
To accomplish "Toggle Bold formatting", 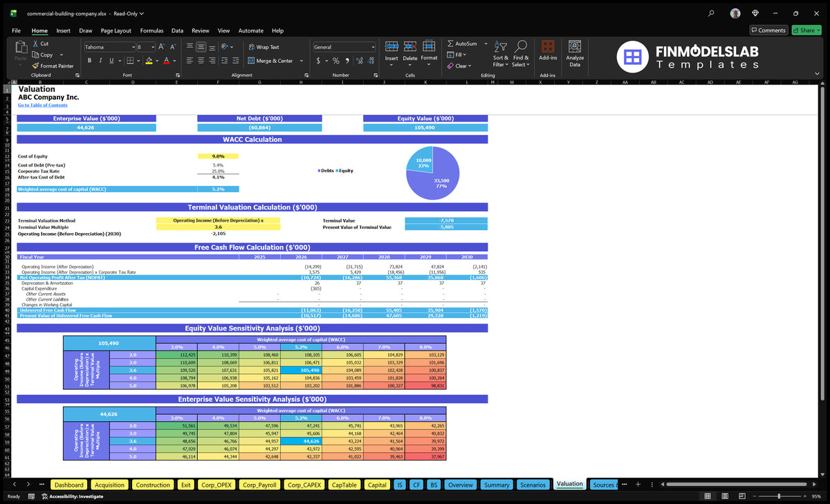I will (91, 61).
